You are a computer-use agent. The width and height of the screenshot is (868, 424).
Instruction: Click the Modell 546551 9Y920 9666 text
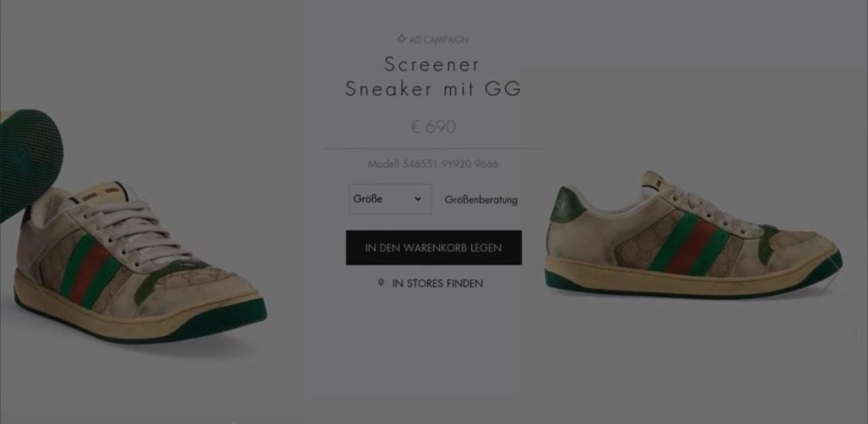433,164
